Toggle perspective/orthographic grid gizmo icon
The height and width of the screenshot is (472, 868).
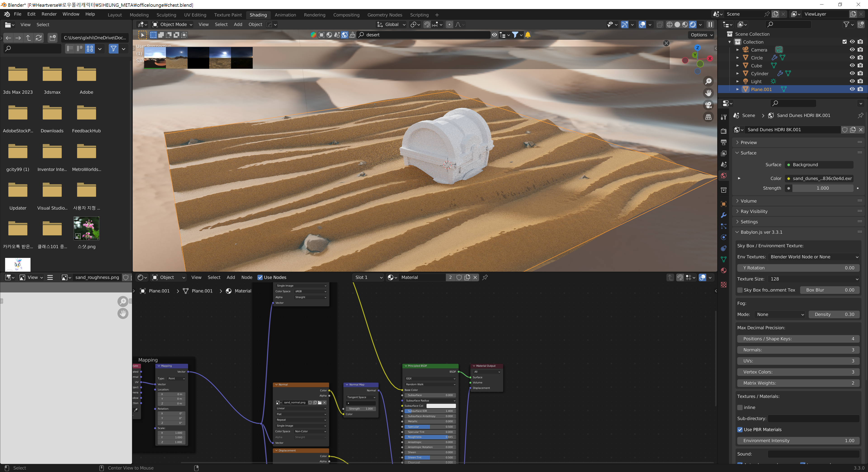[708, 117]
